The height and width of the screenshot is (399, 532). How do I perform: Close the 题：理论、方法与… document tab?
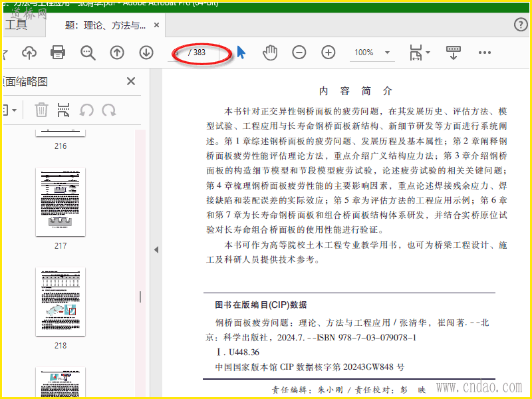tap(156, 25)
